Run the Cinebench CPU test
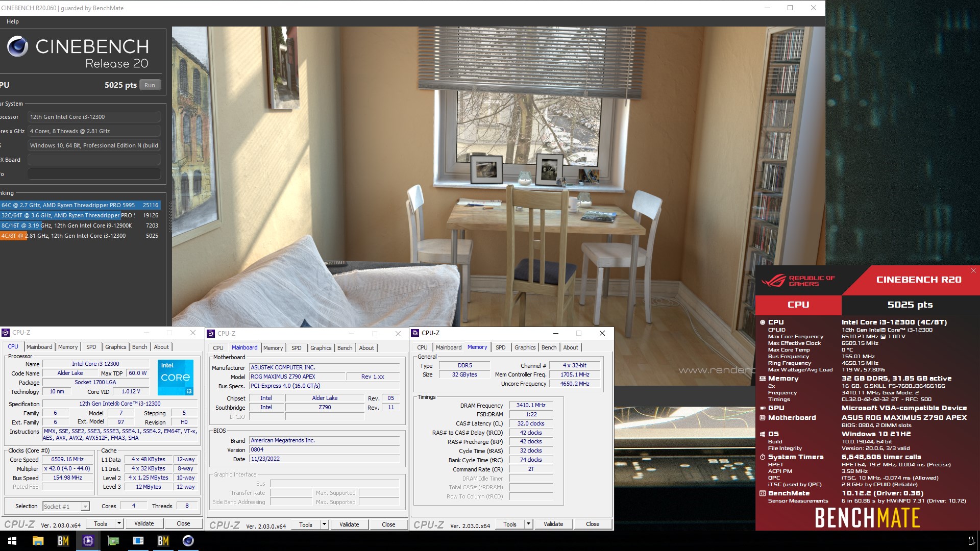This screenshot has height=551, width=980. coord(150,85)
